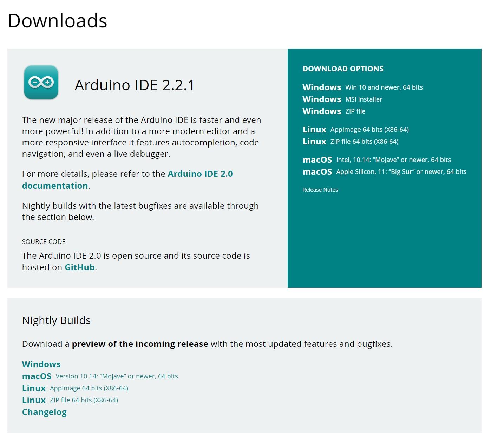
Task: Click the 'The new major release' paragraph
Action: coord(142,137)
